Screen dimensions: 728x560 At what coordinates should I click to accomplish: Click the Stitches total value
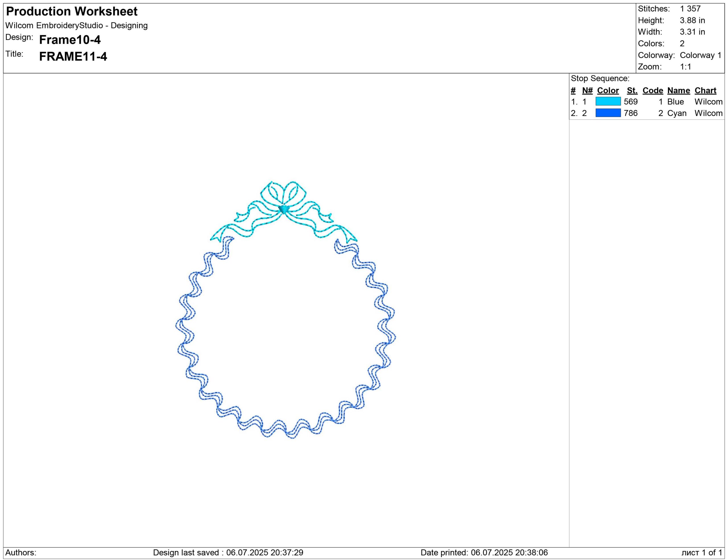point(690,9)
